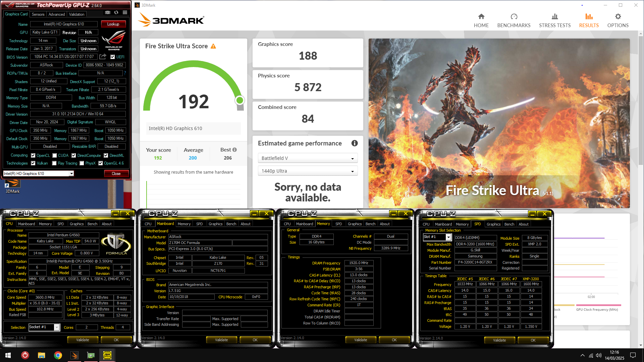Click the green score gauge indicator knob

pyautogui.click(x=239, y=100)
